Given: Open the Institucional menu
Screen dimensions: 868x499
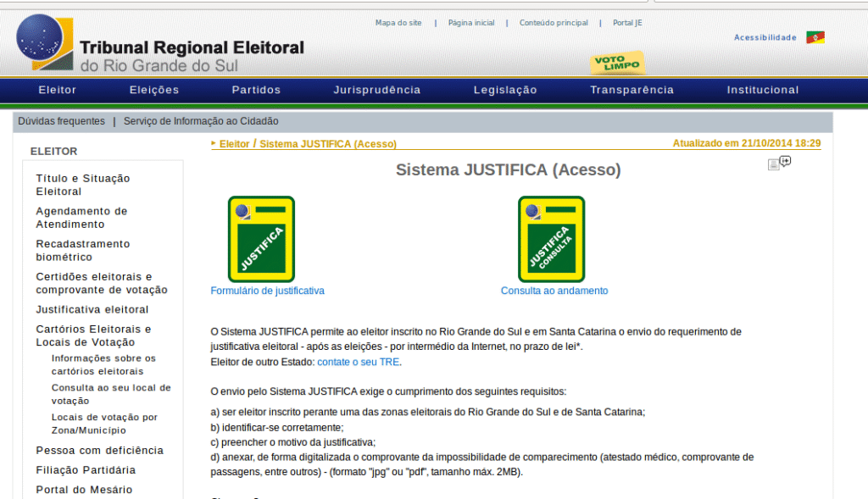Looking at the screenshot, I should pos(762,90).
